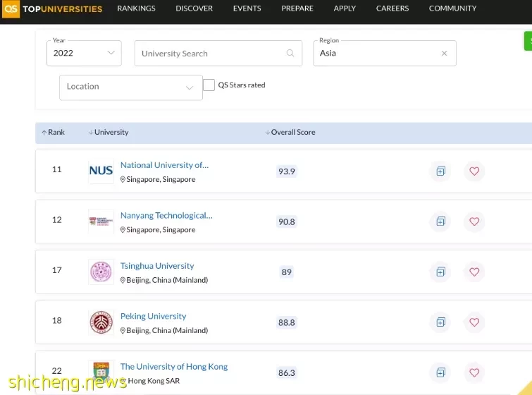The height and width of the screenshot is (395, 532).
Task: Favorite The University of Hong Kong
Action: [474, 372]
